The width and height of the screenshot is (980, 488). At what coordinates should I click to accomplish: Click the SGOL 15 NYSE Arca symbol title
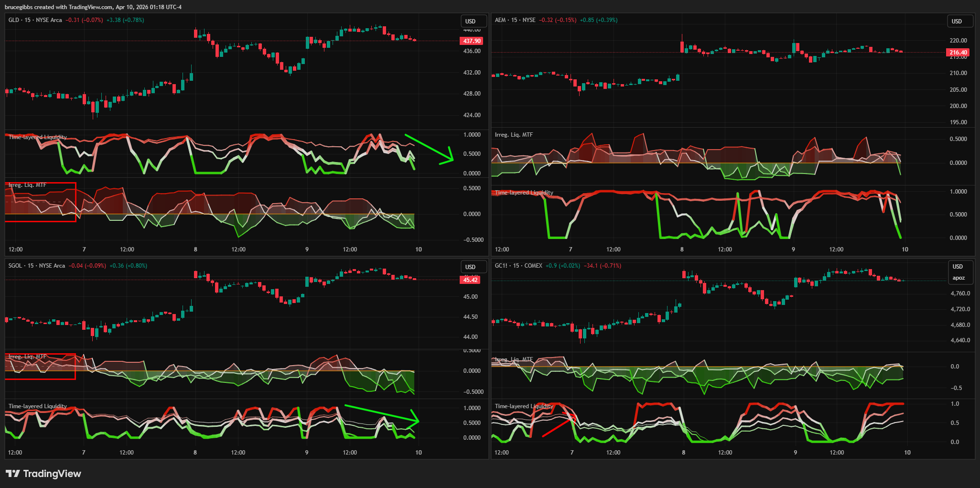(x=37, y=266)
